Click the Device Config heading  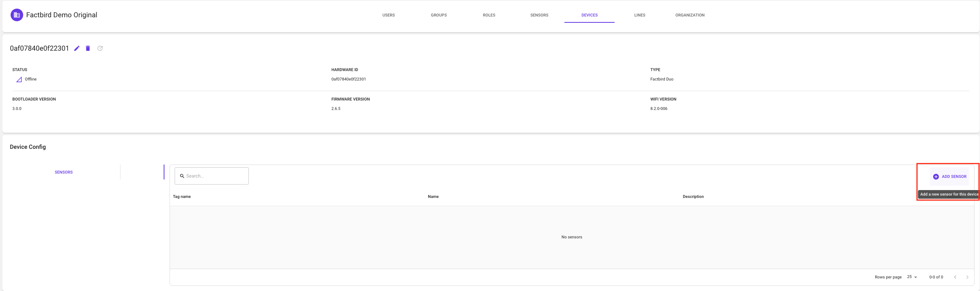click(28, 147)
